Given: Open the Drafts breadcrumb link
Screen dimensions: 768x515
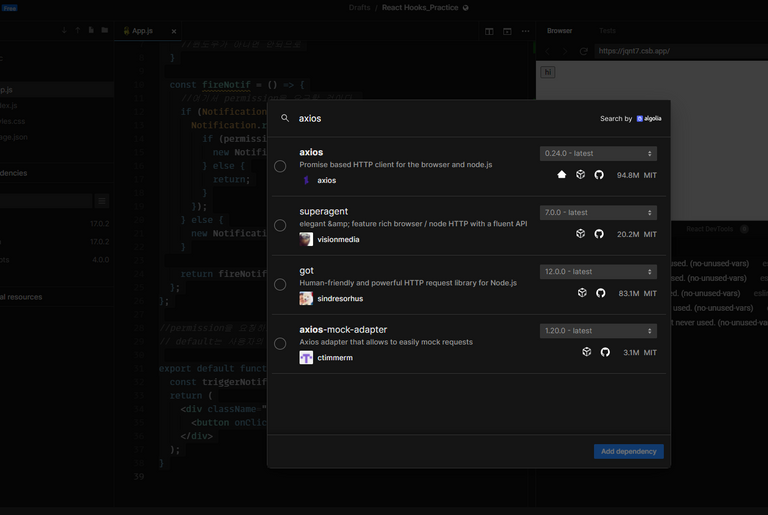Looking at the screenshot, I should pos(360,7).
